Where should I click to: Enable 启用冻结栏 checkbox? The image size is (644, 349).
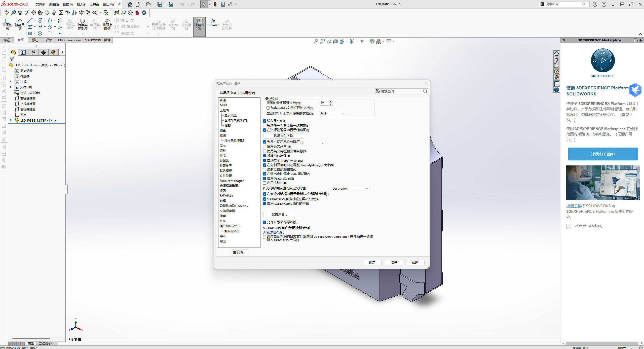pyautogui.click(x=265, y=183)
